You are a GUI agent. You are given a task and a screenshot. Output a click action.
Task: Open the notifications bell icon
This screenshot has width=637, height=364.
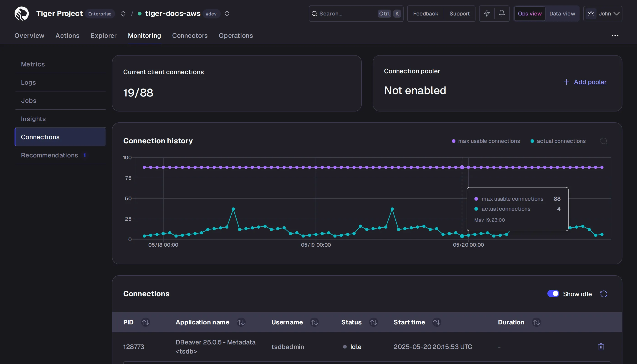pos(502,13)
